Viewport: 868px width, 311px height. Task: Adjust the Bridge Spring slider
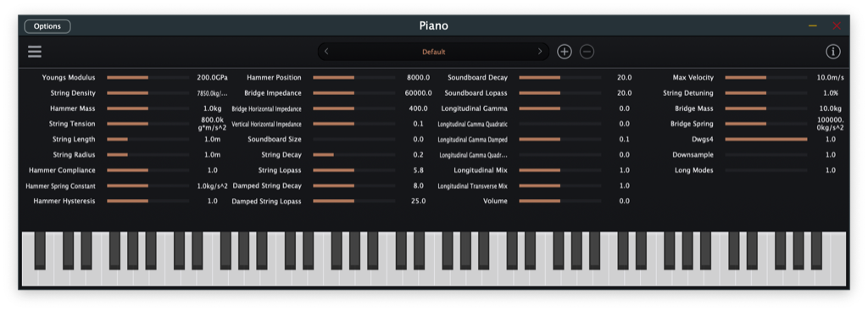coord(766,124)
